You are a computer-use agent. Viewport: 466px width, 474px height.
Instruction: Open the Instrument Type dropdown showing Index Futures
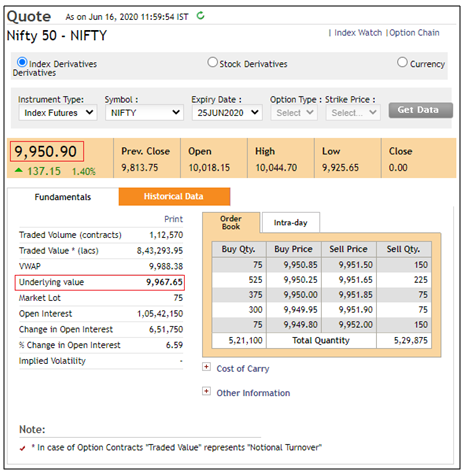pos(58,113)
